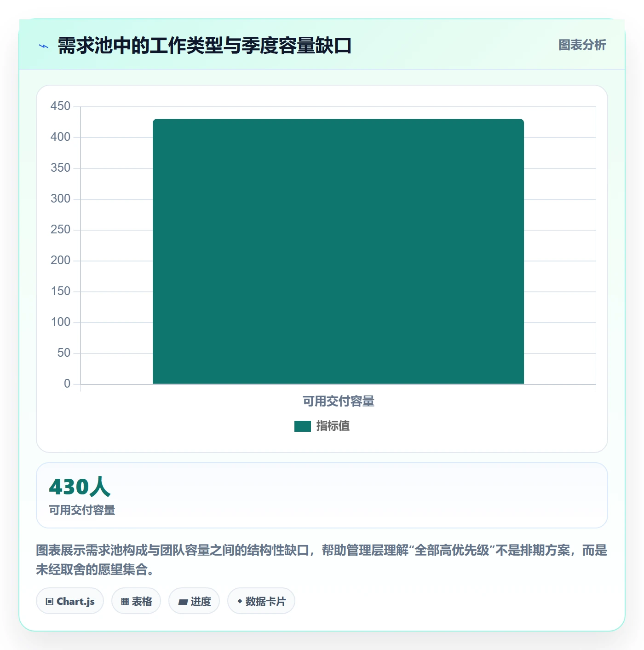This screenshot has width=644, height=650.
Task: Toggle the 指标值 legend color swatch
Action: point(303,426)
